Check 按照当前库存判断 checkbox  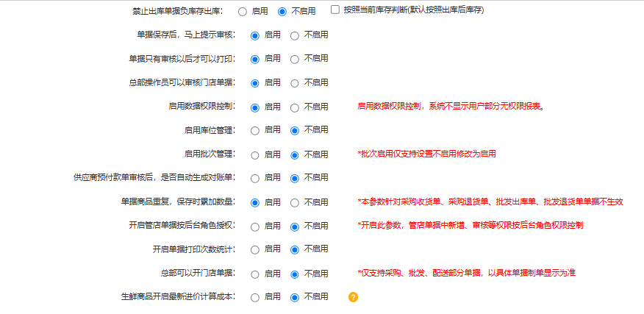click(335, 10)
